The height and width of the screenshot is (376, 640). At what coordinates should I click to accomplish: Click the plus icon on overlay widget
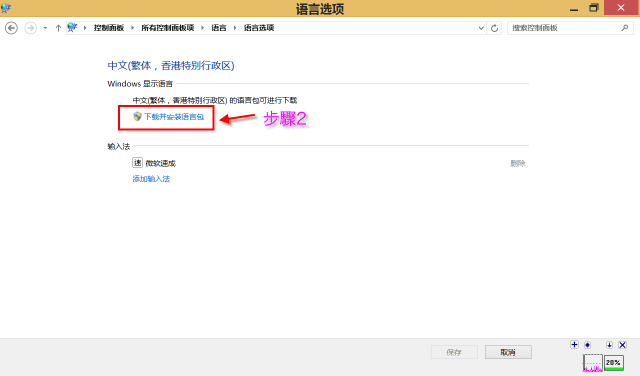(574, 345)
